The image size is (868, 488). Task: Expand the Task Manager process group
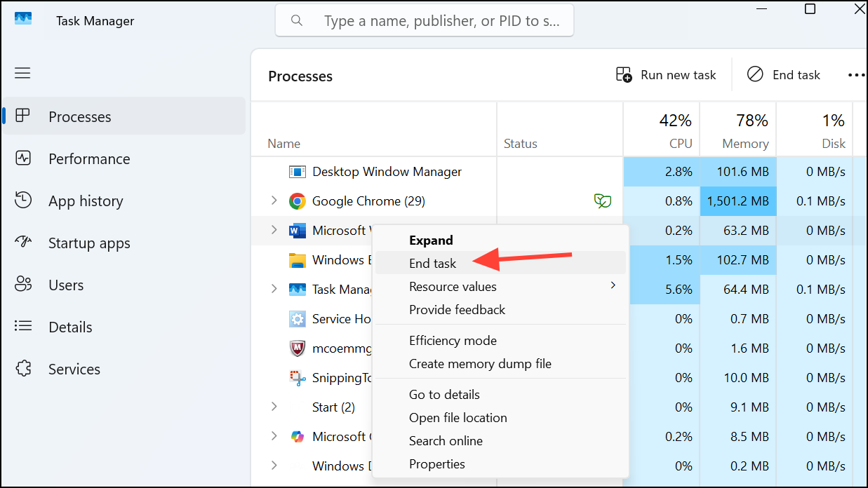coord(274,289)
